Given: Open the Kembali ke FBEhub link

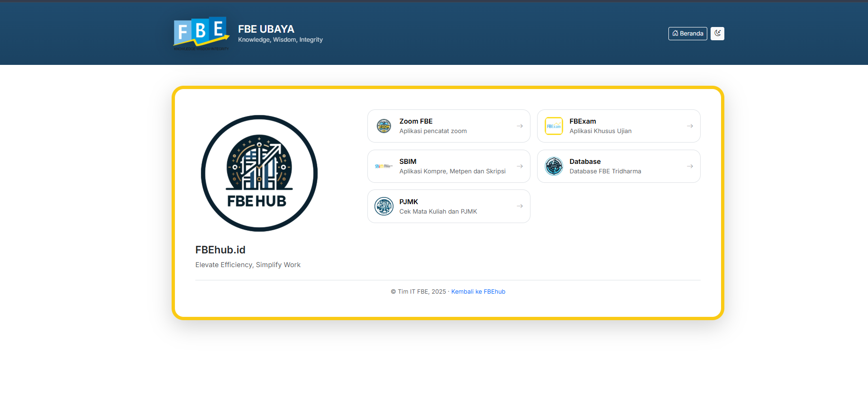Looking at the screenshot, I should [478, 292].
